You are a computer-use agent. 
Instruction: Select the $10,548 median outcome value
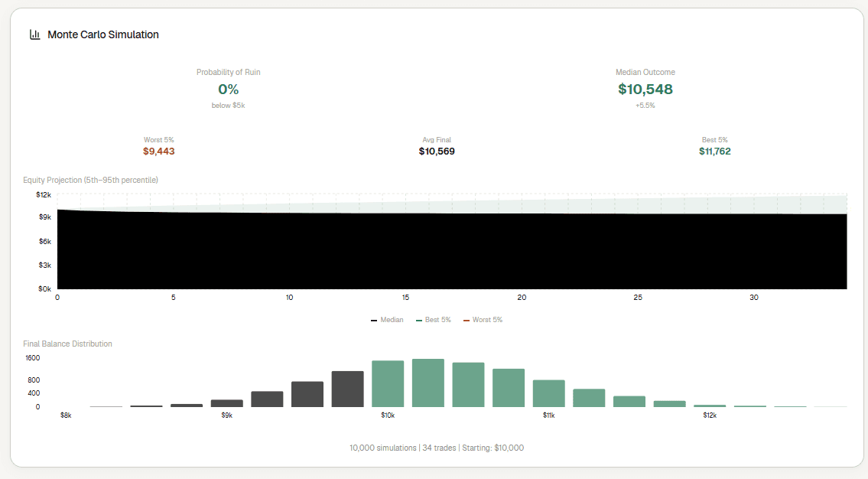[645, 90]
